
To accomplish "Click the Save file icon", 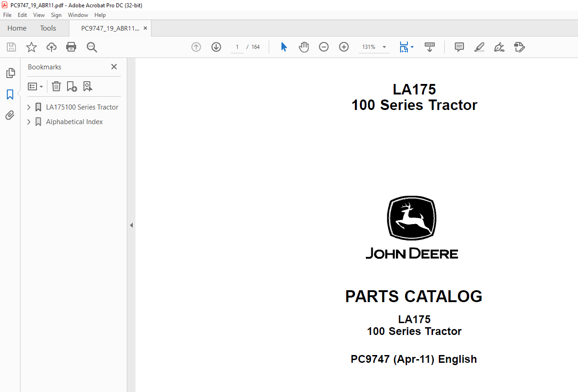I will tap(11, 47).
